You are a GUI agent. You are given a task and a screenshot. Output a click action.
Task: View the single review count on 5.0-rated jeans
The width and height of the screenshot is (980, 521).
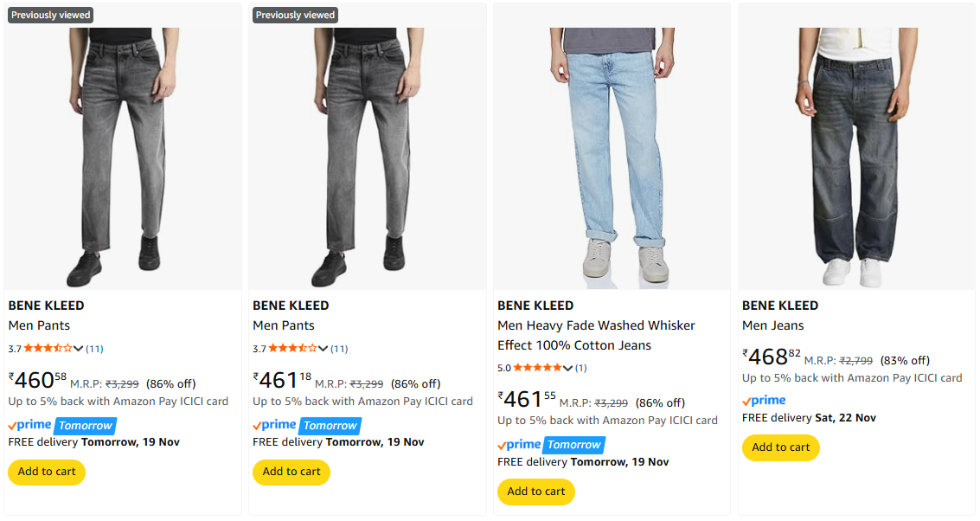coord(581,368)
